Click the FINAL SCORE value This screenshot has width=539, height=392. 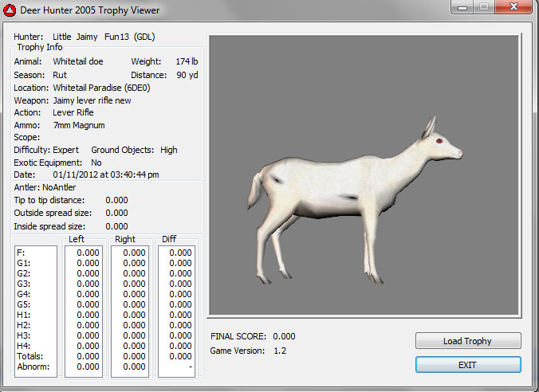[284, 336]
